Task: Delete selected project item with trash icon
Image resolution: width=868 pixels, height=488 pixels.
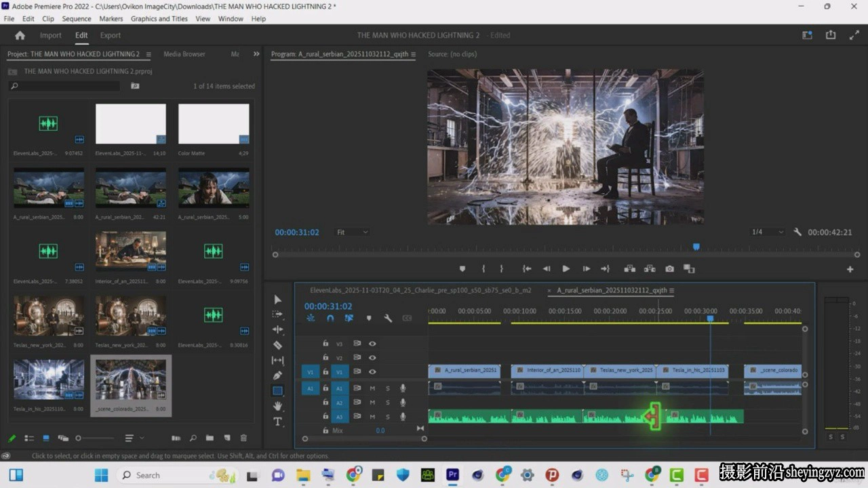Action: [x=244, y=438]
